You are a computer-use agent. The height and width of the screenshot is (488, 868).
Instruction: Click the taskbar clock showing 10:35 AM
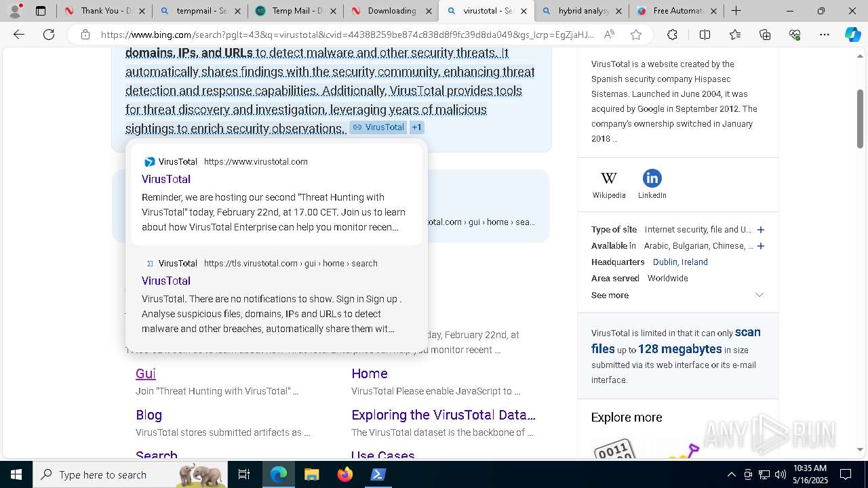[810, 474]
